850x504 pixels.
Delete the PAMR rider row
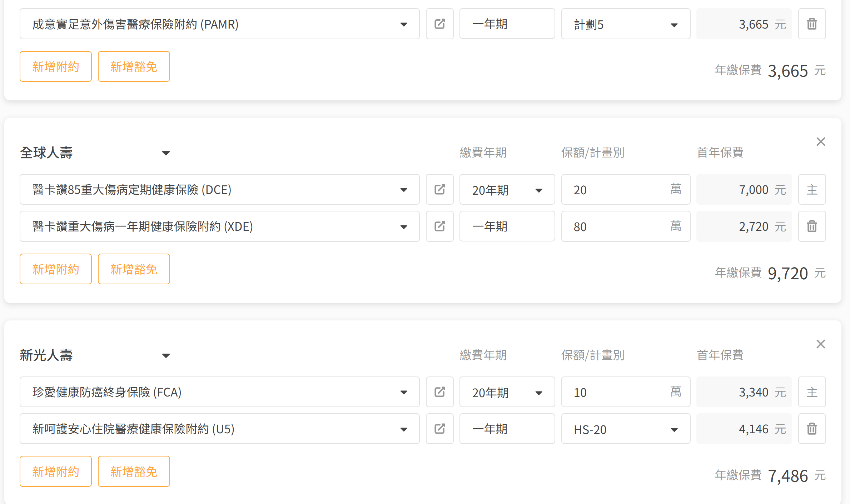pos(812,24)
